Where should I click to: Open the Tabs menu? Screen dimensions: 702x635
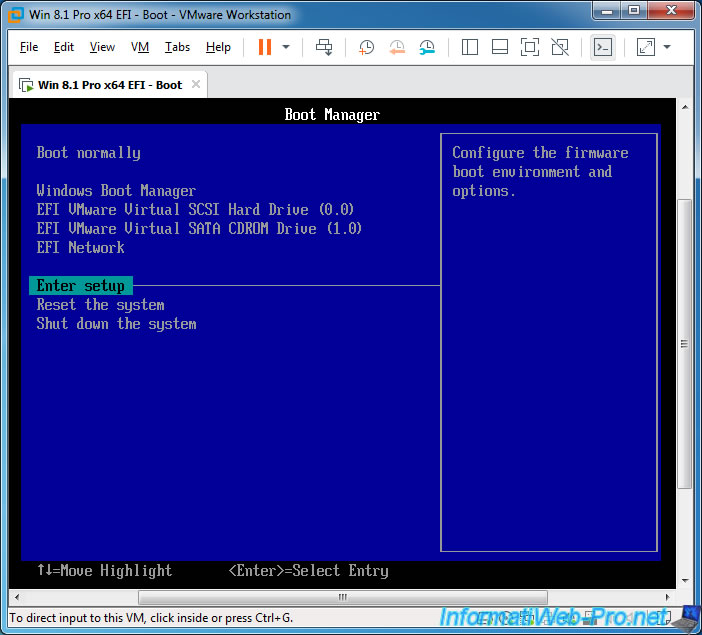(177, 47)
